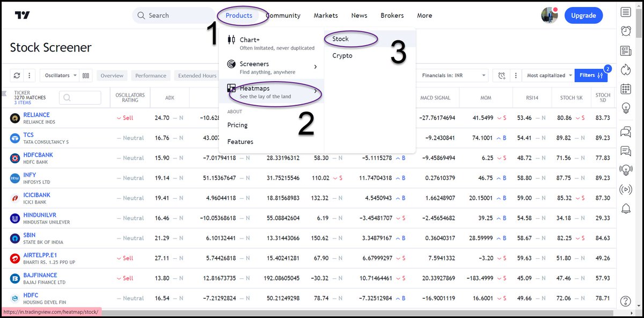Sort by the ADX column header
The height and width of the screenshot is (318, 644).
pyautogui.click(x=170, y=98)
